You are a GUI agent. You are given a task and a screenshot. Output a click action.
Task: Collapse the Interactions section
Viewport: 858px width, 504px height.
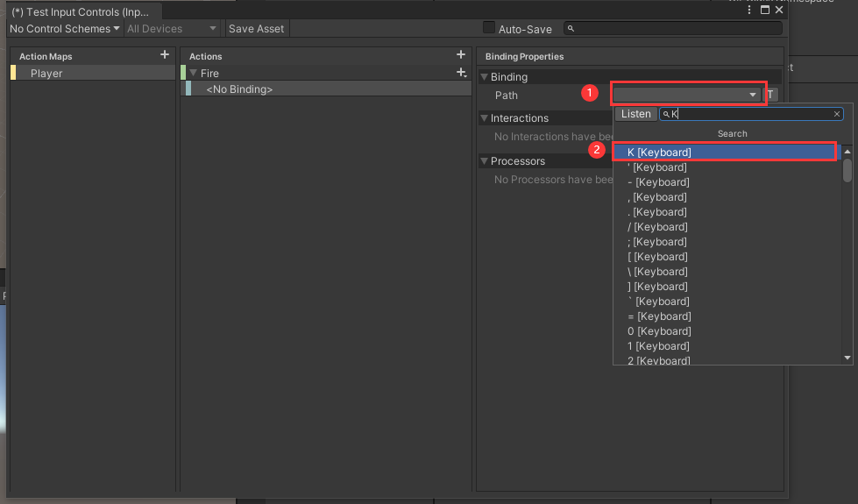(x=484, y=118)
